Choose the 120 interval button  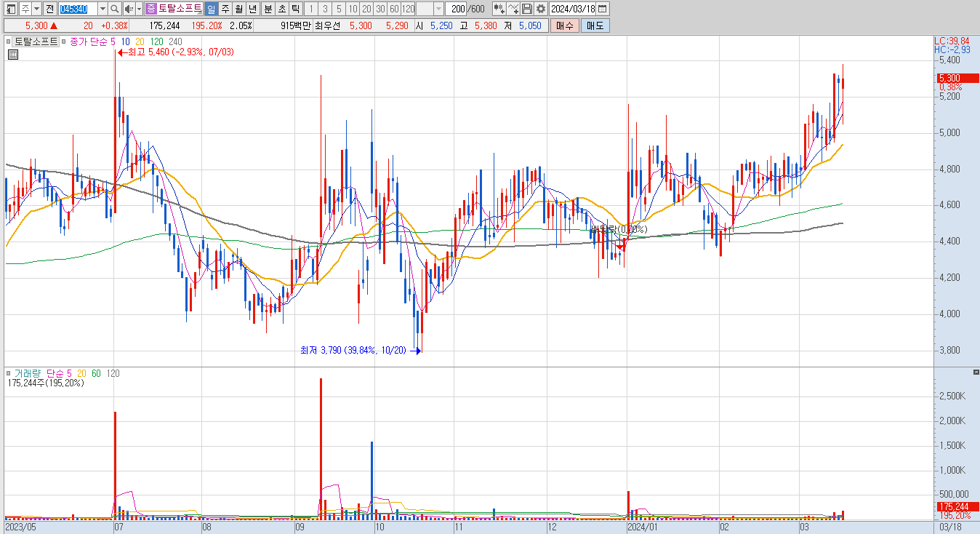[408, 9]
